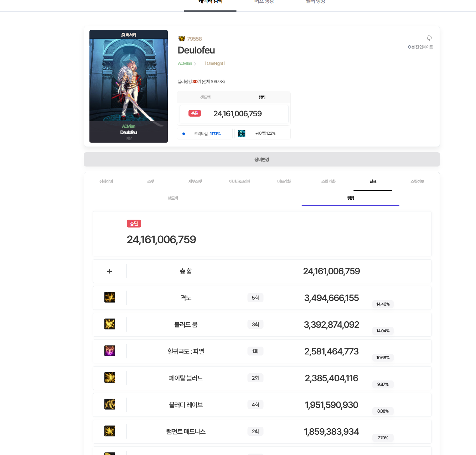The image size is (476, 455).
Task: Click the 페이탈 블러드 skill icon
Action: (110, 378)
